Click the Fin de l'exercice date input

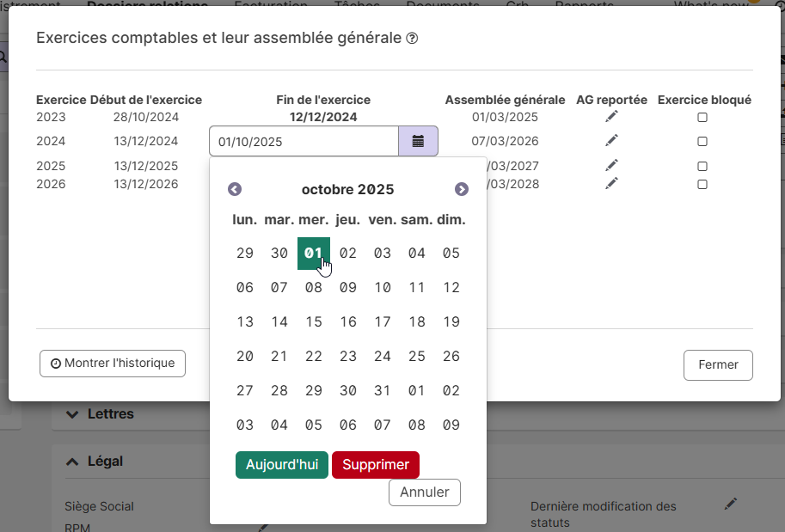click(304, 142)
